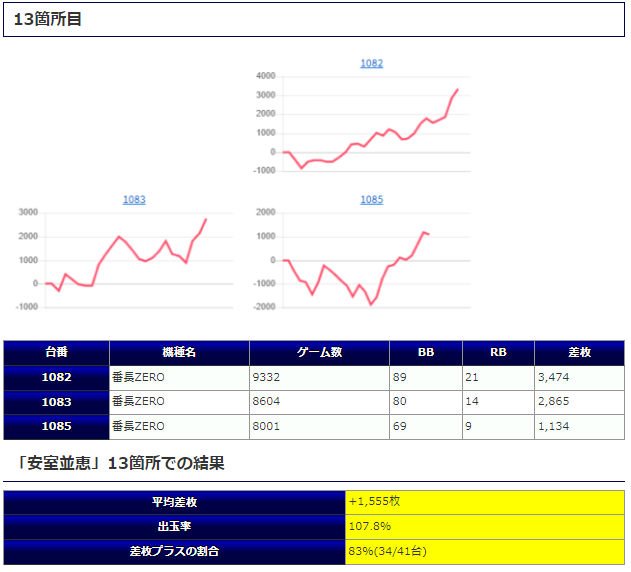Click the 平均差枚 label
This screenshot has height=572, width=631.
174,502
